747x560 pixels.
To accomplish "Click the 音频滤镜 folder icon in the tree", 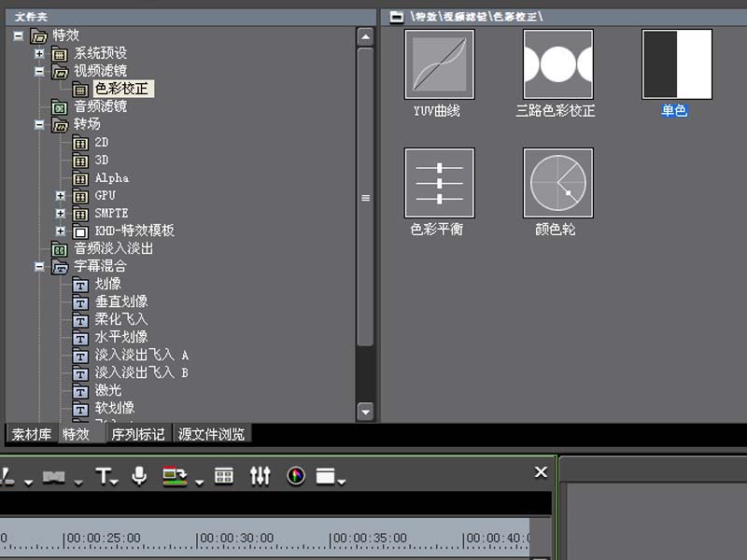I will pyautogui.click(x=60, y=107).
